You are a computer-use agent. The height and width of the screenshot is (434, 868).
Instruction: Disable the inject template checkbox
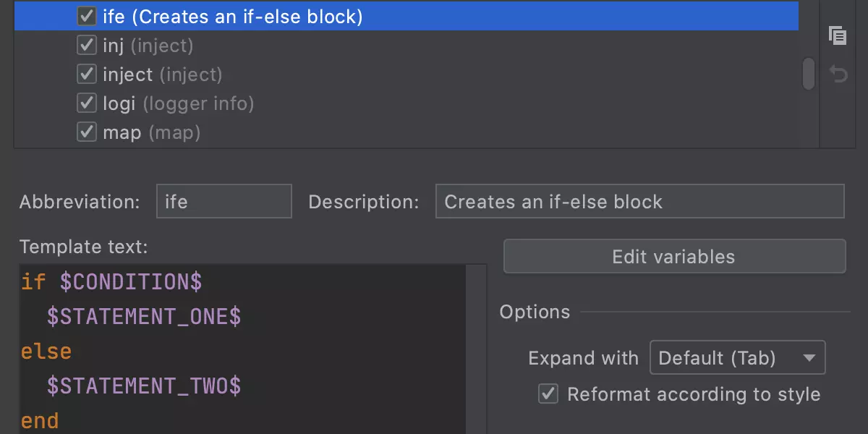(87, 74)
